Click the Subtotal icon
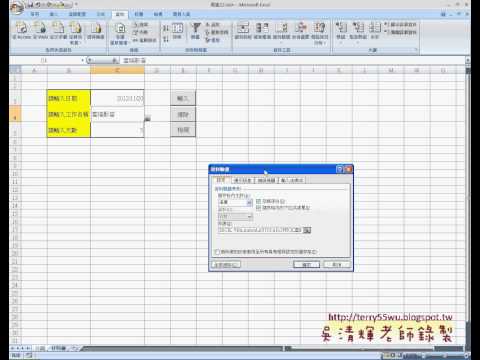The image size is (480, 360). [x=375, y=31]
